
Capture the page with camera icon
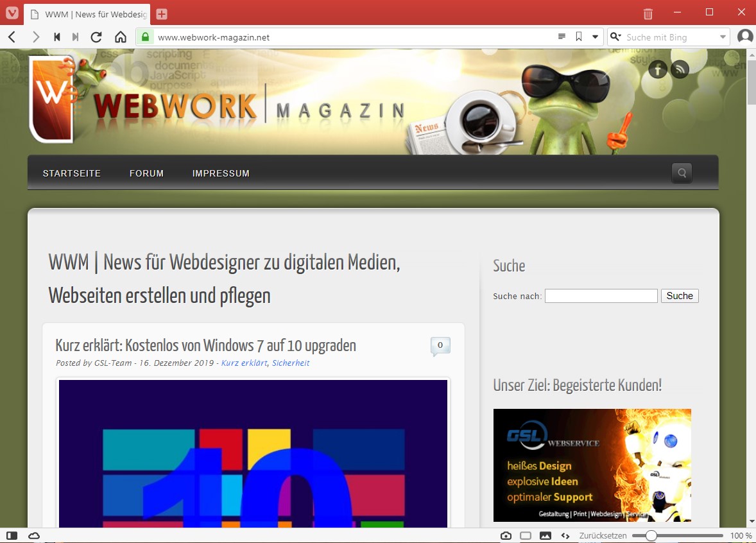click(x=506, y=536)
